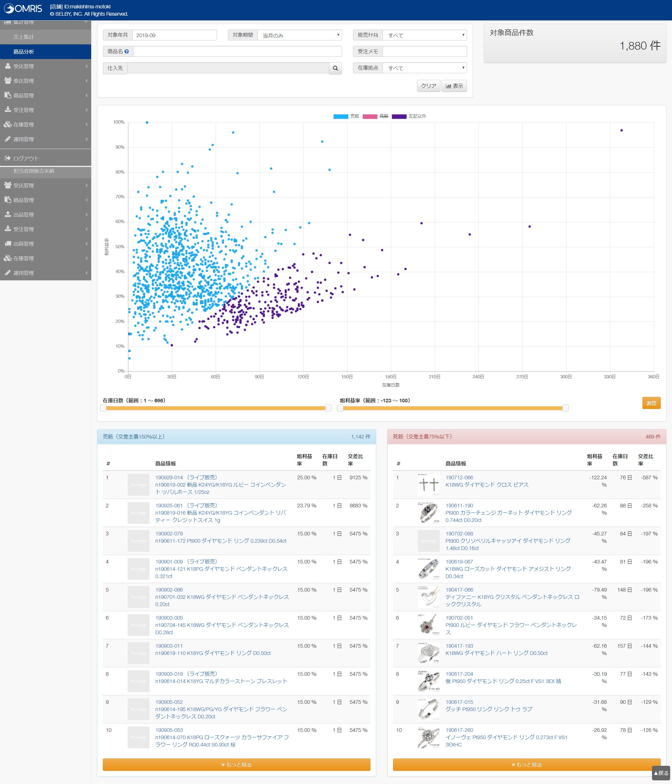Click thumbnail of 190417-066 Tiffany pendant

pos(429,597)
